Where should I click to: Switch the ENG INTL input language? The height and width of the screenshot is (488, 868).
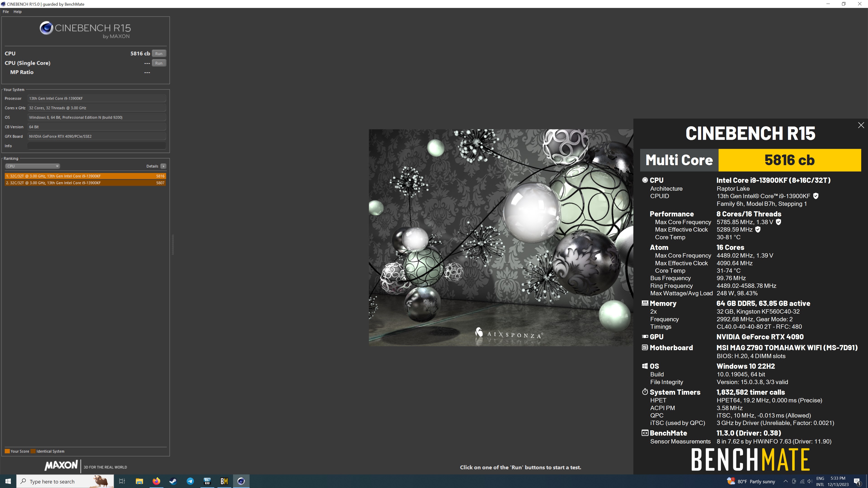tap(820, 481)
